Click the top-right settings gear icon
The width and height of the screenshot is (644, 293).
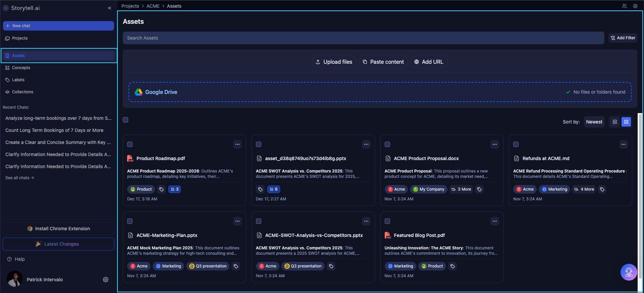click(x=635, y=6)
